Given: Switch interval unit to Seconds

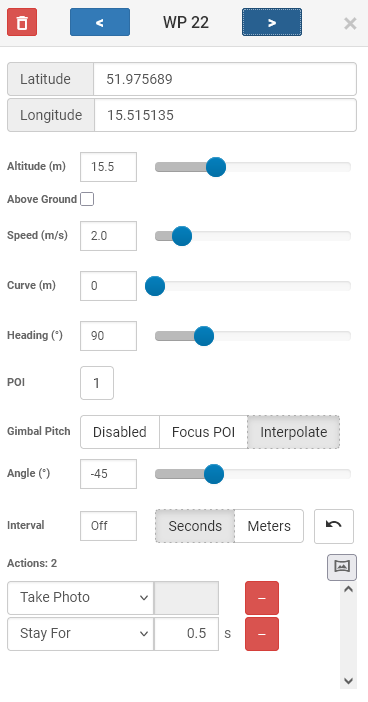Looking at the screenshot, I should 195,526.
